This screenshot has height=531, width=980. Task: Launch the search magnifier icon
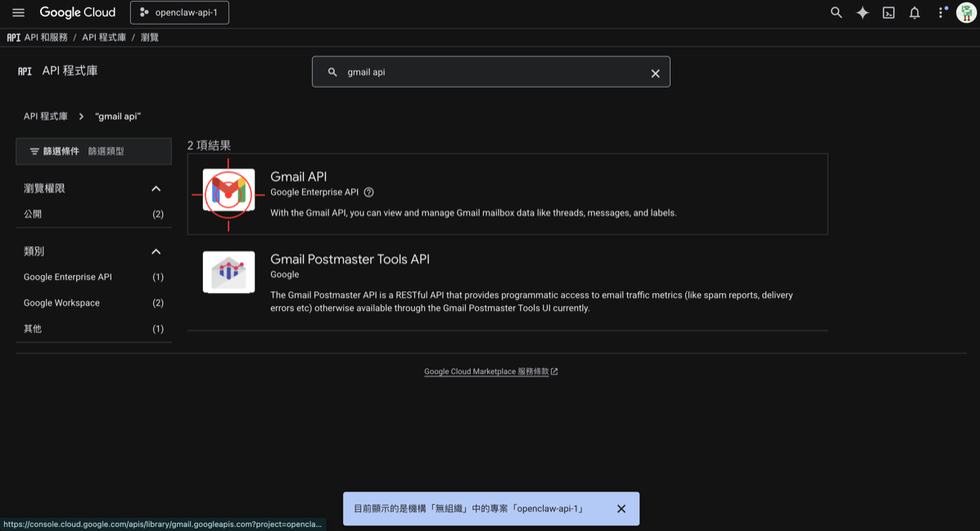(836, 12)
